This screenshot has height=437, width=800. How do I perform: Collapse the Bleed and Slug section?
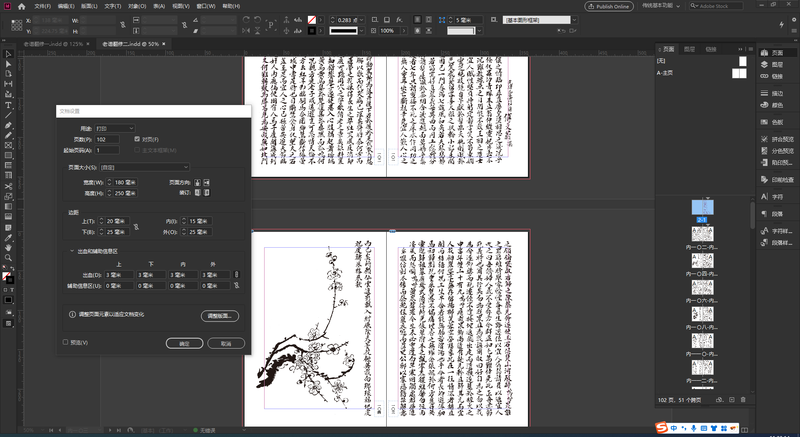pyautogui.click(x=71, y=251)
